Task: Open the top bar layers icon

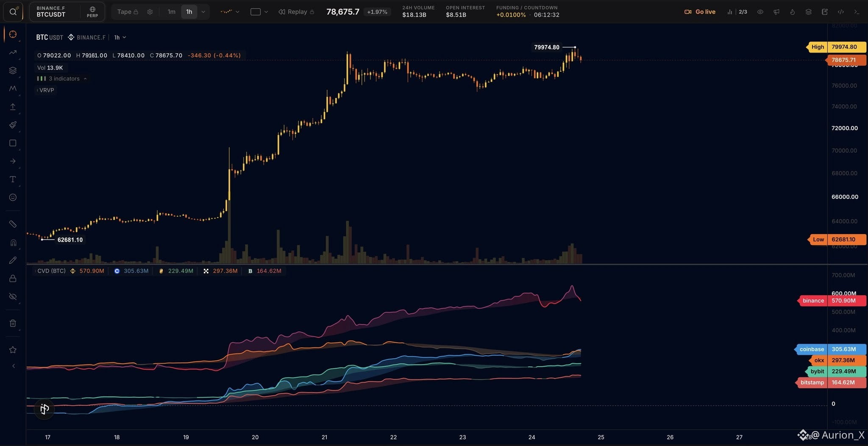Action: click(x=809, y=12)
